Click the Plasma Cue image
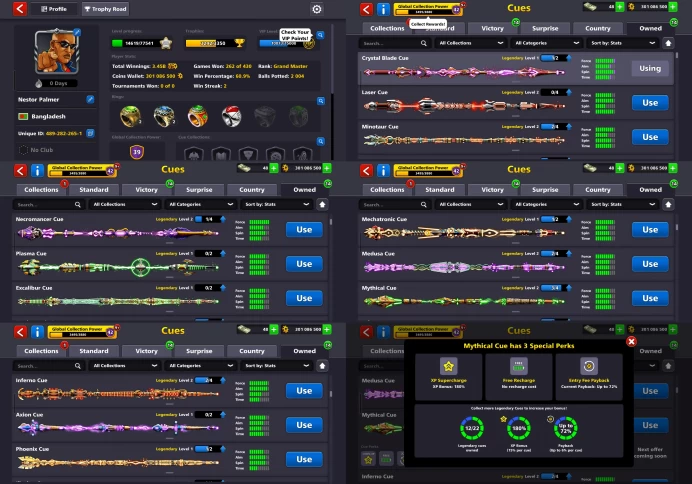 click(118, 267)
